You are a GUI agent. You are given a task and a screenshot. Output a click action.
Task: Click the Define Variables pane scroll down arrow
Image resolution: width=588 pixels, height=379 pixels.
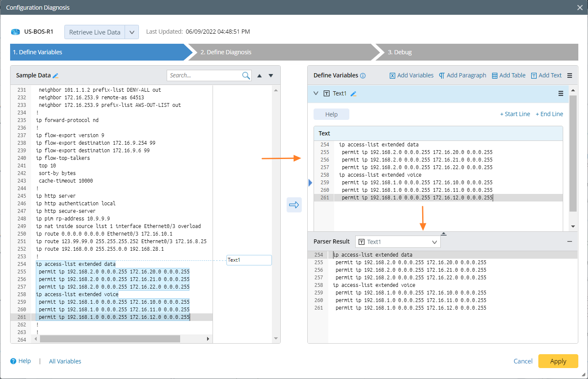[x=573, y=227]
